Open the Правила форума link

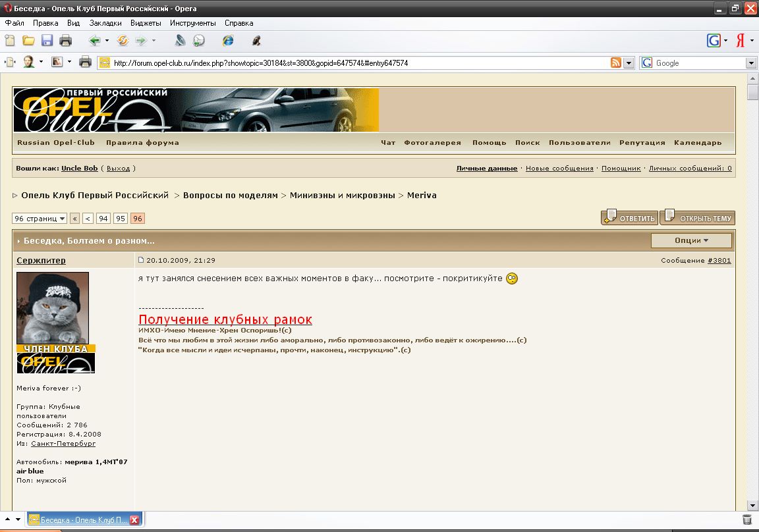142,143
